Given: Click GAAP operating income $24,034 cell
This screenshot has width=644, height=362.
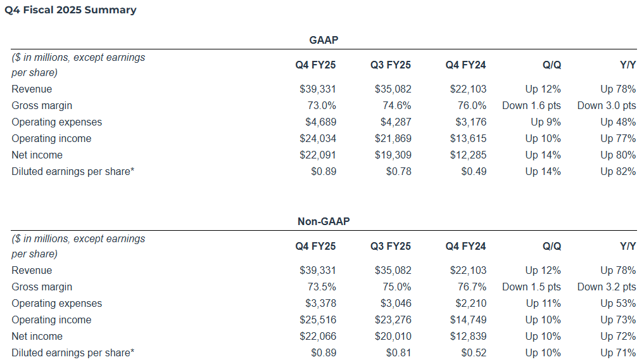Looking at the screenshot, I should pyautogui.click(x=318, y=138).
